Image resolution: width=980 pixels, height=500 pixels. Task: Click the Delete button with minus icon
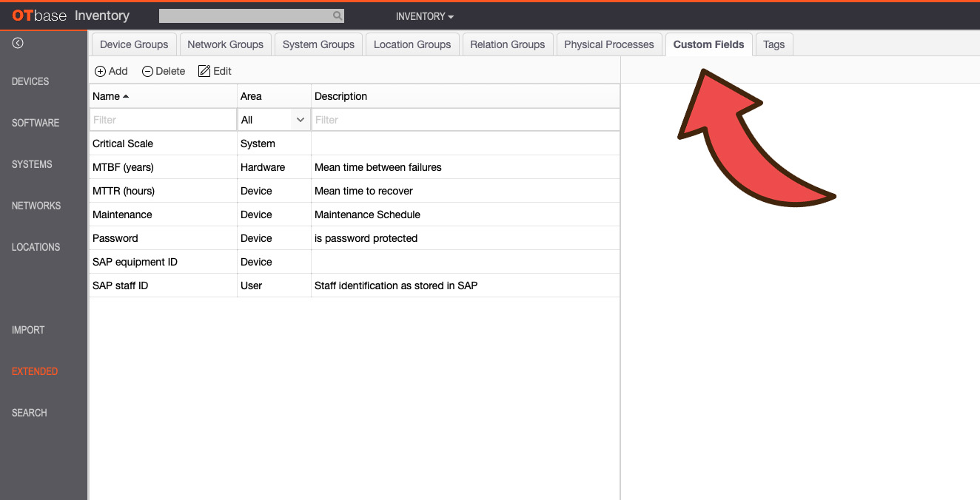(x=164, y=71)
